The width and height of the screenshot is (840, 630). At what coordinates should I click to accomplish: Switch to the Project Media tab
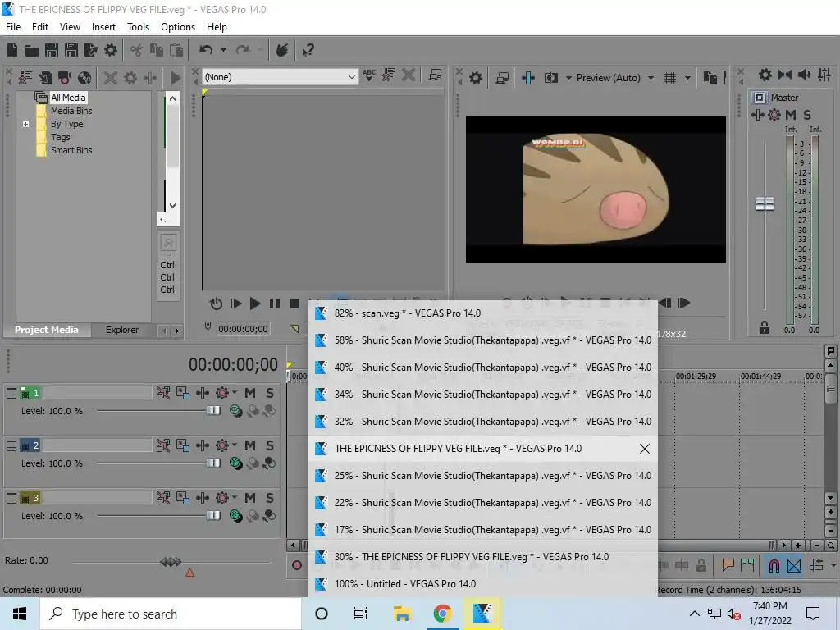(47, 330)
